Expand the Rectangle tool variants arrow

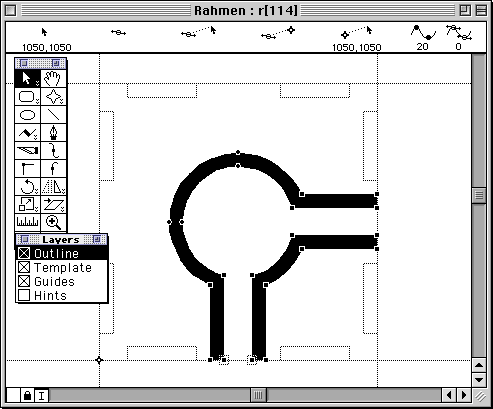click(x=37, y=101)
